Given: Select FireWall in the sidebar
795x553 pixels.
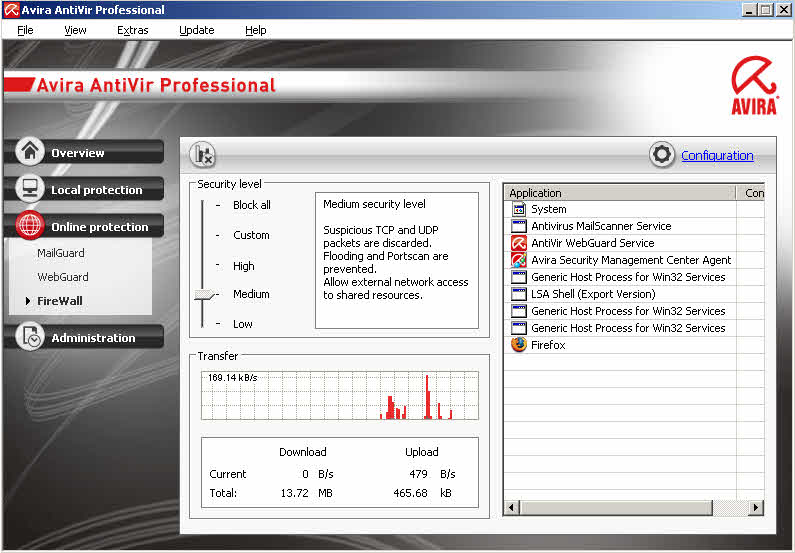Looking at the screenshot, I should (59, 301).
